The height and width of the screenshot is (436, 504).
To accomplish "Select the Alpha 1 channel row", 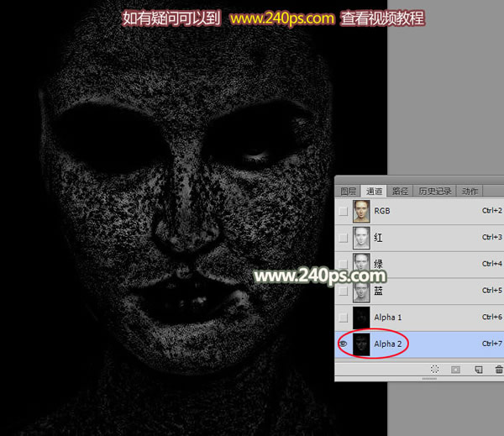I will pos(419,318).
